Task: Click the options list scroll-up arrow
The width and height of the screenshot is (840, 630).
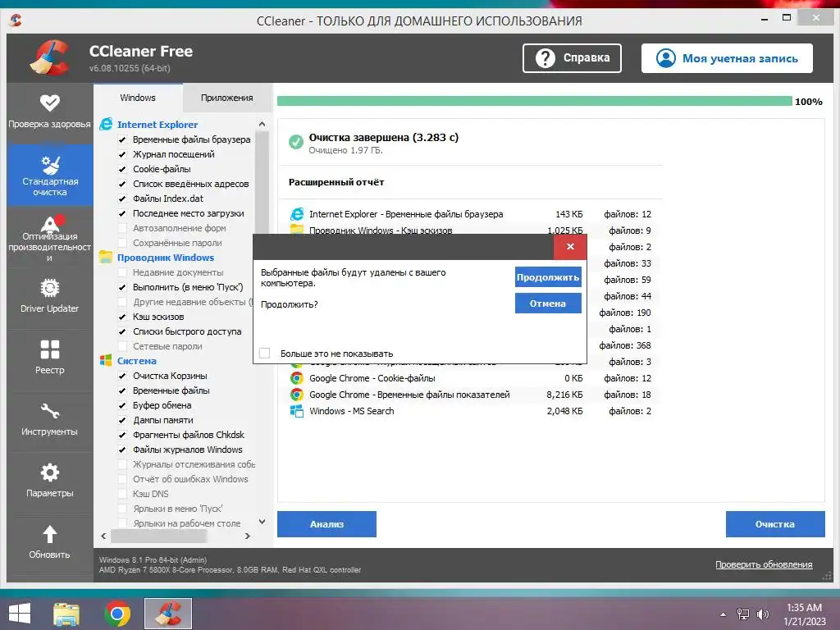Action: pos(262,125)
